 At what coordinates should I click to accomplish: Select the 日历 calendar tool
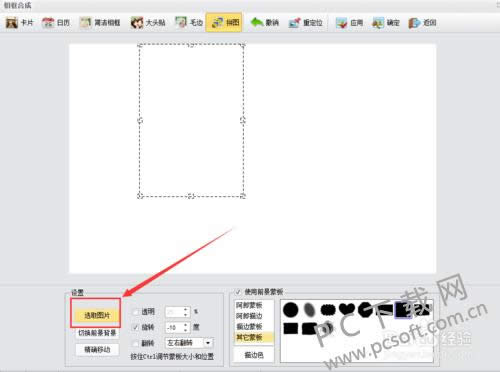point(56,23)
